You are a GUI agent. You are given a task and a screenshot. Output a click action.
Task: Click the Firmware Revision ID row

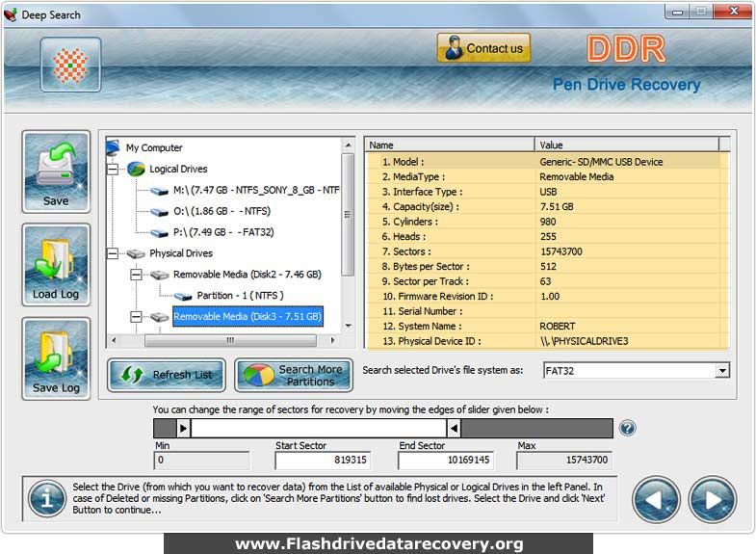547,297
